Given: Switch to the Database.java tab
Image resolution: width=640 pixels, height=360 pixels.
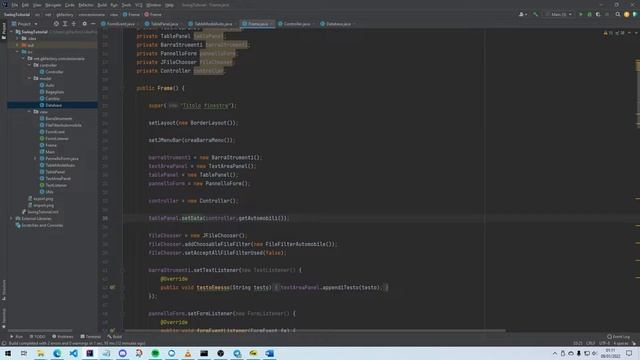Looking at the screenshot, I should (x=338, y=24).
